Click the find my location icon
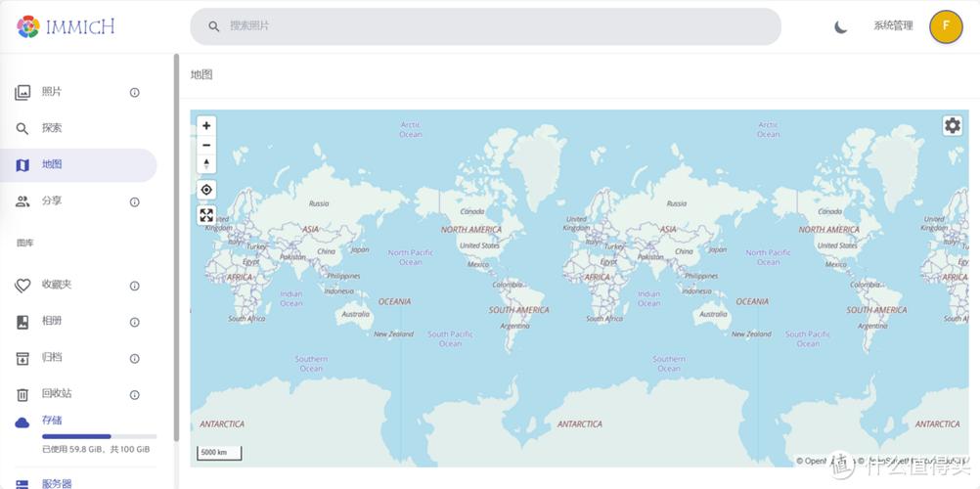The width and height of the screenshot is (980, 489). point(206,190)
